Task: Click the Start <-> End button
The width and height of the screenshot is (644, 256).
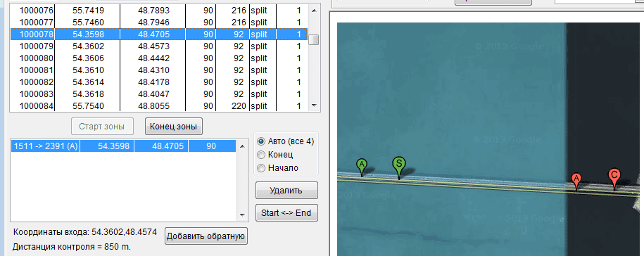Action: [x=286, y=213]
